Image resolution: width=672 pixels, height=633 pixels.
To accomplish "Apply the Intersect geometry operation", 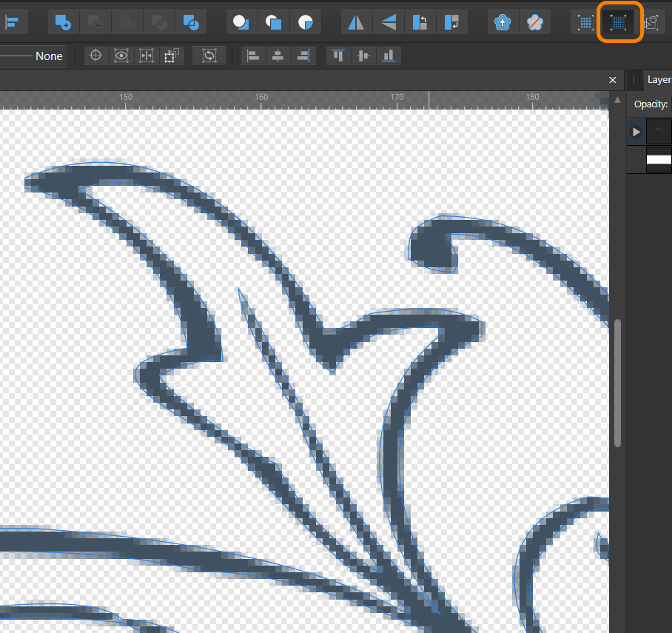I will pos(127,21).
